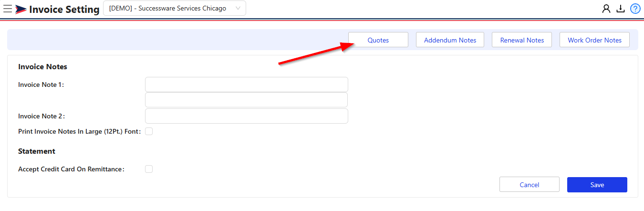Click the download icon in header
Screen dimensions: 644x211
point(621,9)
